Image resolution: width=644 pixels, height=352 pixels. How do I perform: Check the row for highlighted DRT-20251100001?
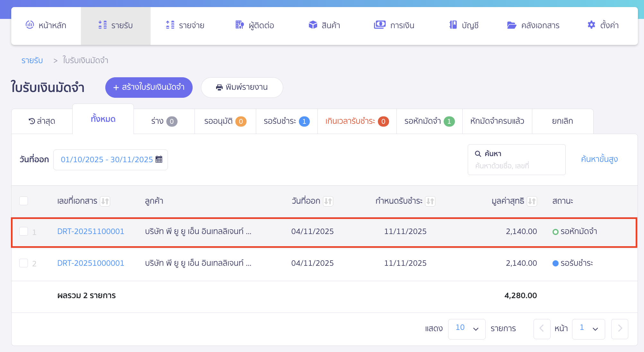tap(23, 231)
